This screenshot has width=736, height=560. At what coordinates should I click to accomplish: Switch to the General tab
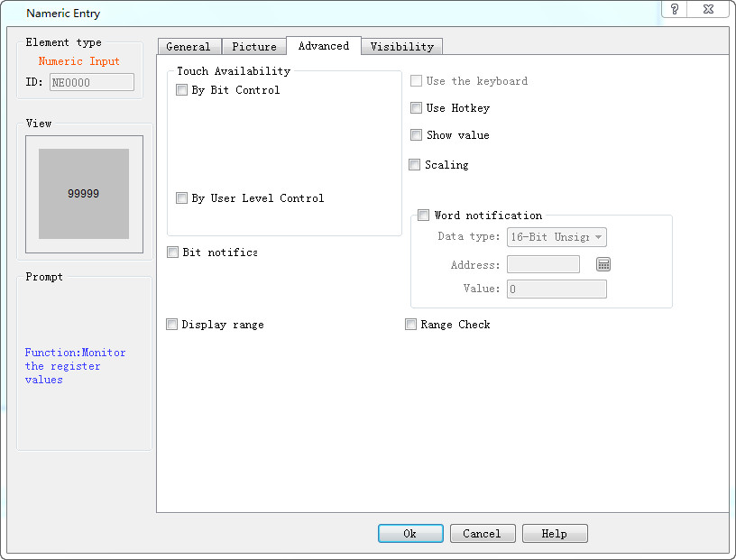(189, 46)
